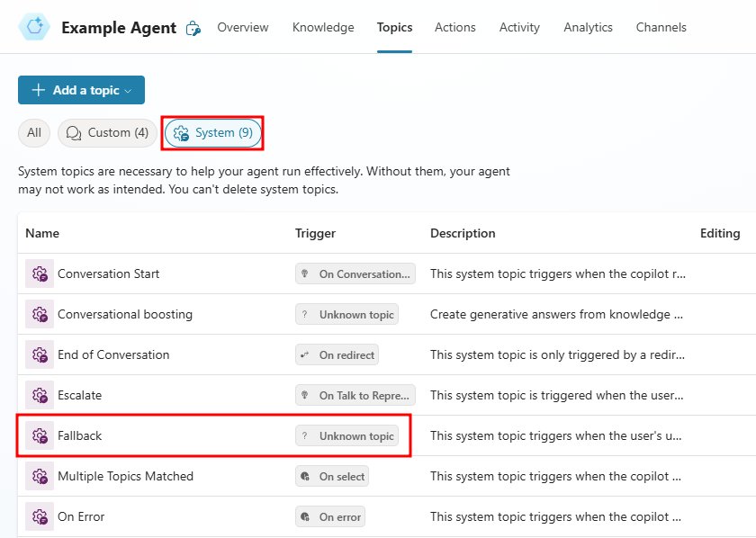The image size is (756, 538).
Task: Select the Custom (4) filter pill
Action: (x=107, y=133)
